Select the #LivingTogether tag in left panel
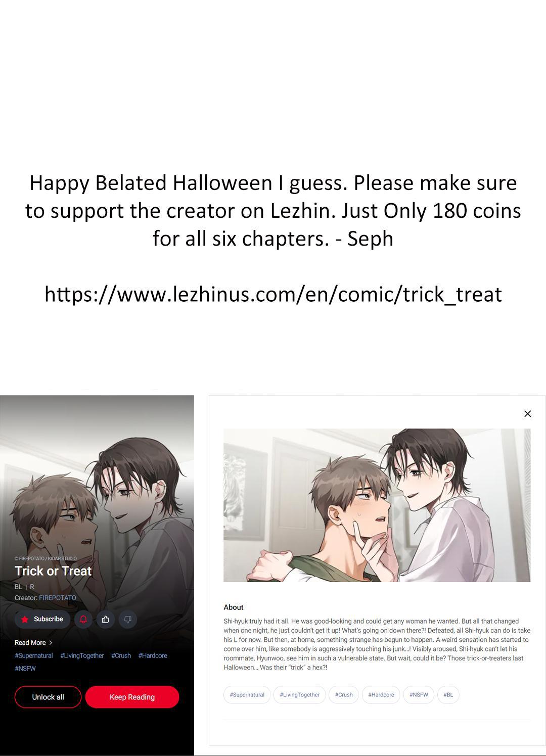The image size is (546, 756). [x=82, y=655]
